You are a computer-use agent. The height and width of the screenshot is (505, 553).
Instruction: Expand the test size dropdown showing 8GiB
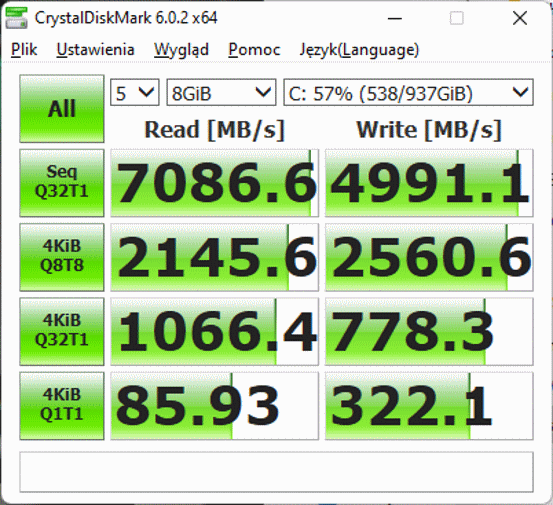221,92
